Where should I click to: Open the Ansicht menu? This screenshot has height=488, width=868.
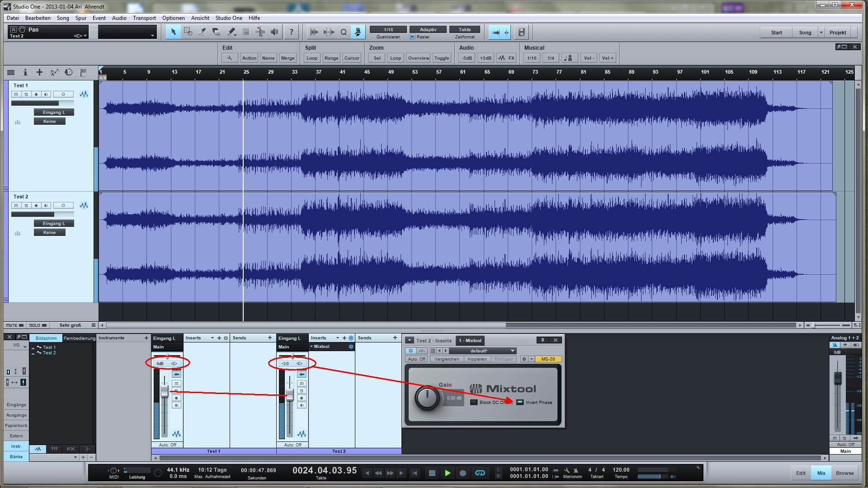click(x=200, y=18)
